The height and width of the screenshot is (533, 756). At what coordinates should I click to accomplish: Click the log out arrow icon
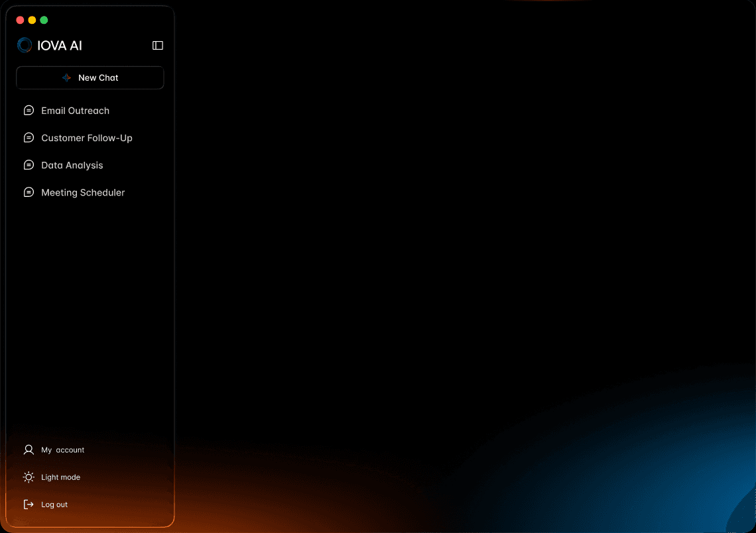(x=29, y=504)
